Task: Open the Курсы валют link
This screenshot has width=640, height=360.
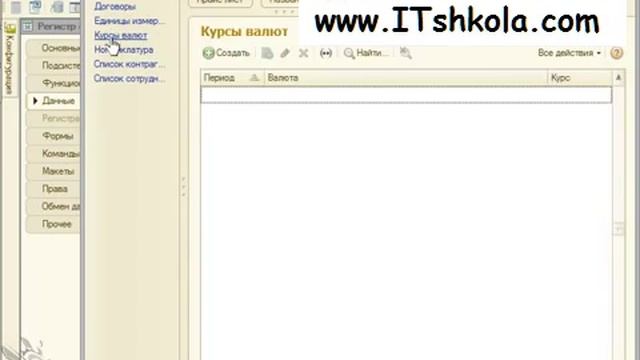Action: pyautogui.click(x=120, y=36)
